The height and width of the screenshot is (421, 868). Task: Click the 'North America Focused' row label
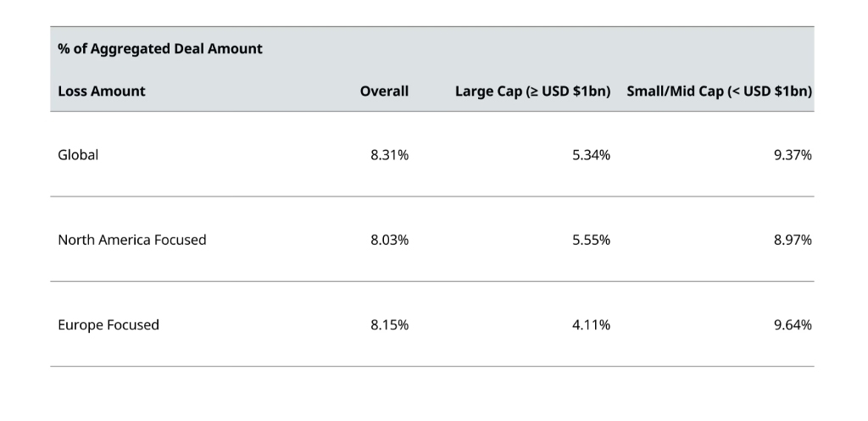pos(131,240)
